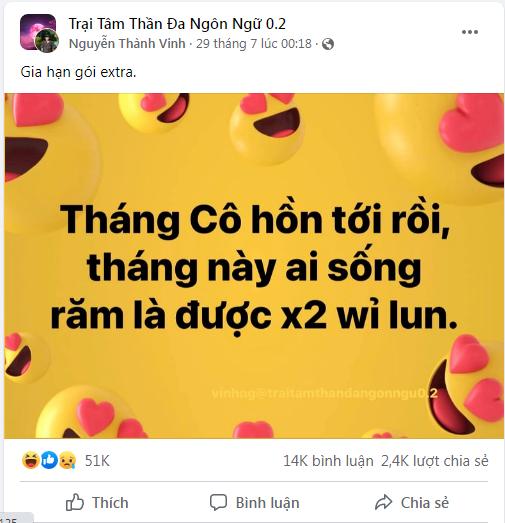The width and height of the screenshot is (505, 523).
Task: Click the share arrow icon
Action: [384, 502]
